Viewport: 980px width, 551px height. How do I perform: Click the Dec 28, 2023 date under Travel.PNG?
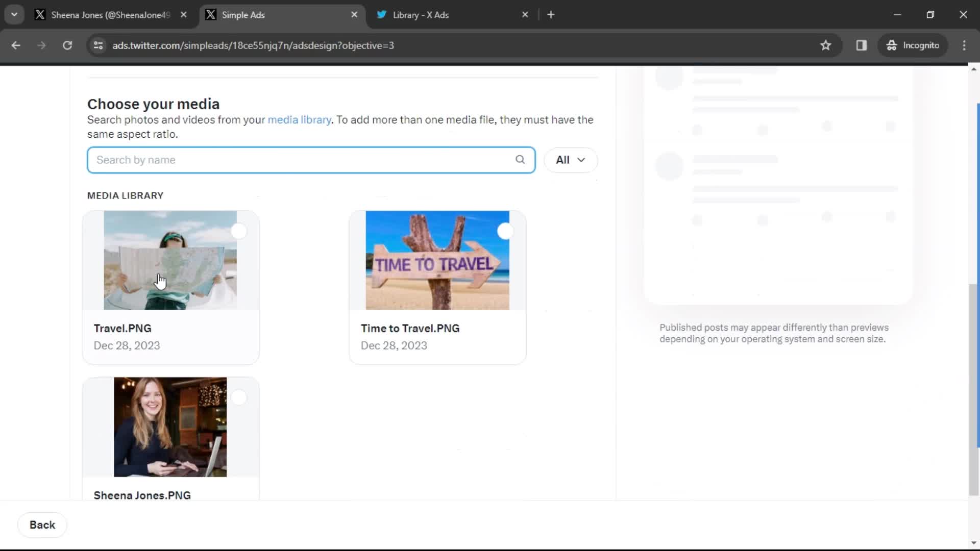click(x=127, y=345)
